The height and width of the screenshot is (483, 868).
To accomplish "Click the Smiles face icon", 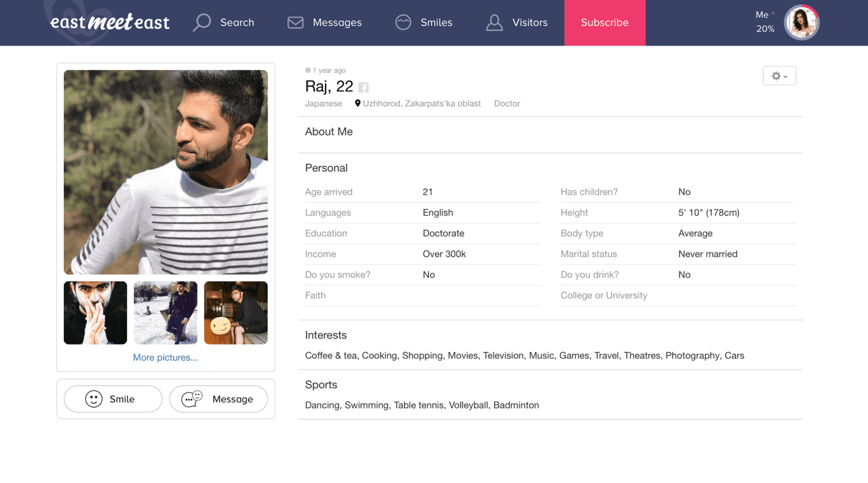I will [403, 22].
